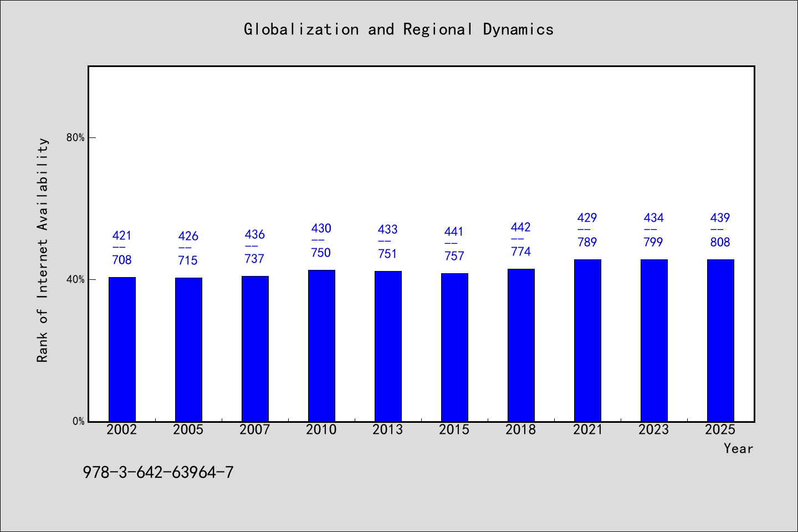This screenshot has height=532, width=798.
Task: Click the data label value '439'
Action: [720, 218]
